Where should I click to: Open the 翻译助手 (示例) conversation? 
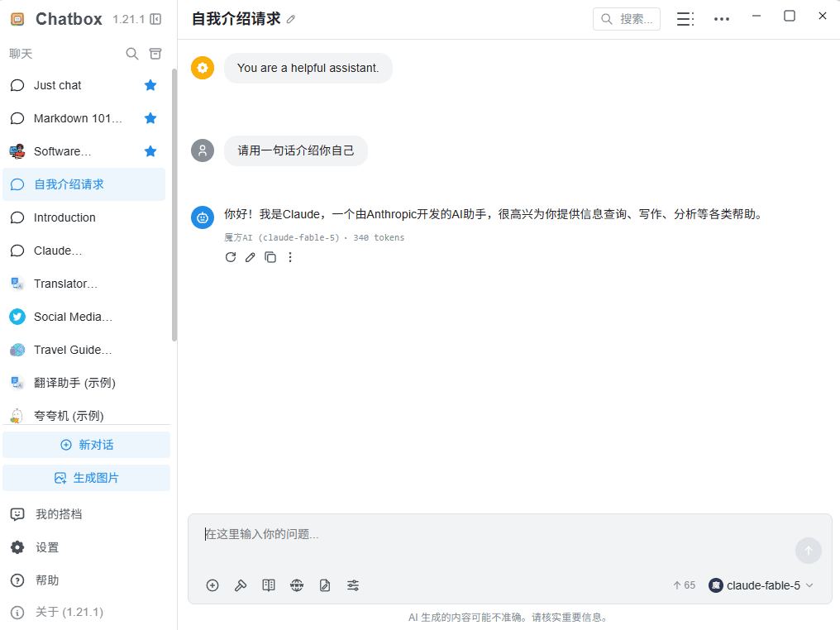84,383
